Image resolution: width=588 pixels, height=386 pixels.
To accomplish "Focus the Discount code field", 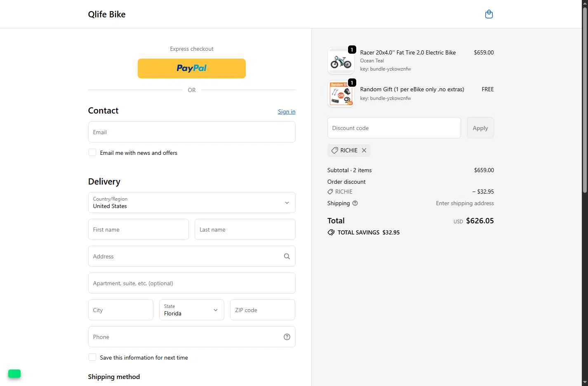I will [x=394, y=128].
